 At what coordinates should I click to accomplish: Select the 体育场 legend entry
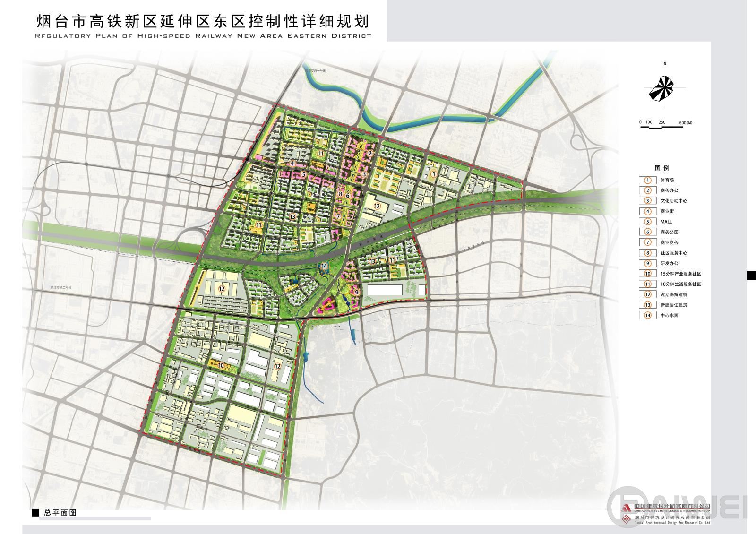point(667,180)
